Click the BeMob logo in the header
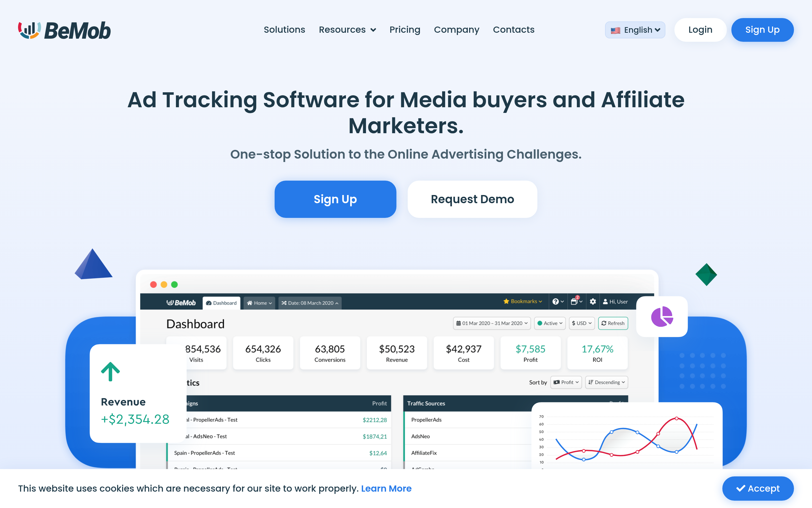The width and height of the screenshot is (812, 508). pos(64,30)
